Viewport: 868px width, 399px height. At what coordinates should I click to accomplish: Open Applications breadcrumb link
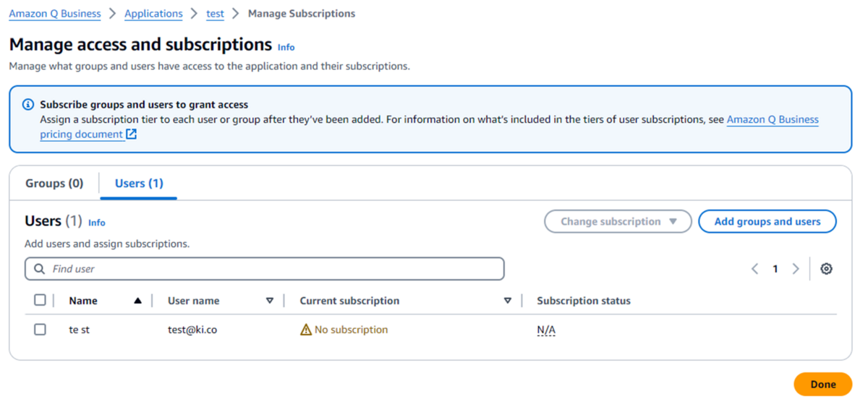153,14
